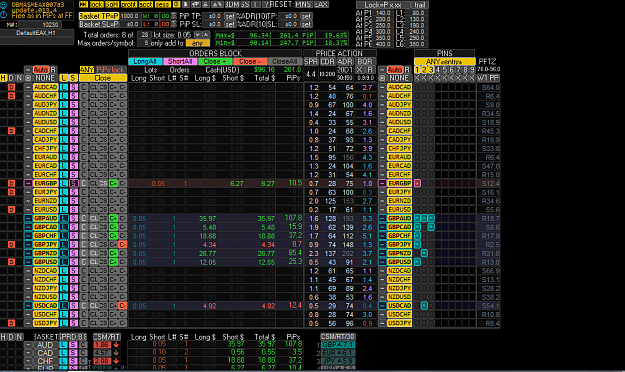Click chart icon beside EURGBP in pins panel
Screen dimensions: 625x372
click(382, 183)
